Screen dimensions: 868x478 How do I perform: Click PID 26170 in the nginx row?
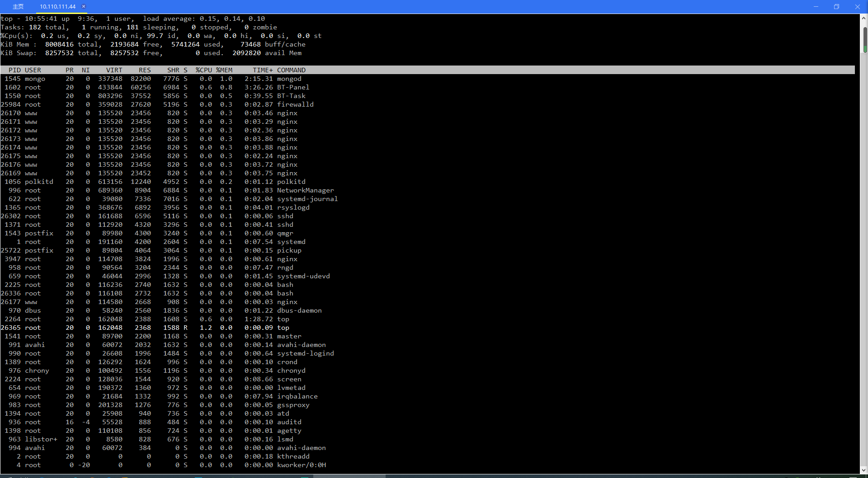(x=11, y=113)
